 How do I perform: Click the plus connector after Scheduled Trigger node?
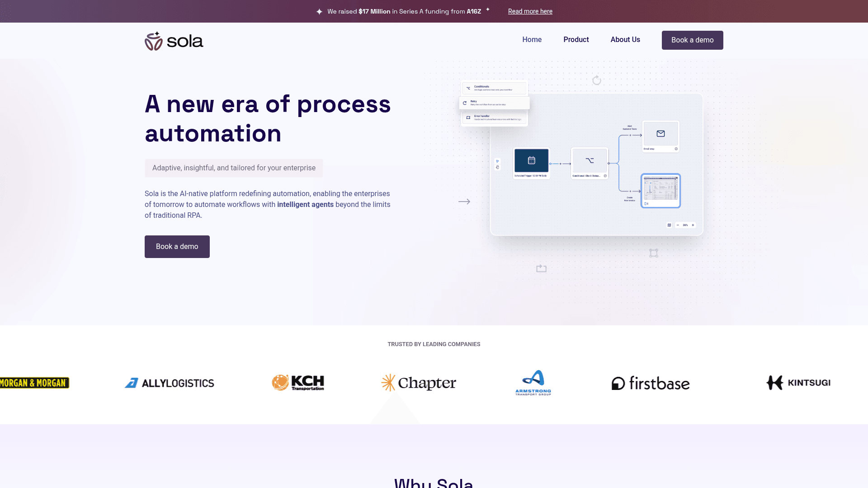pyautogui.click(x=560, y=164)
